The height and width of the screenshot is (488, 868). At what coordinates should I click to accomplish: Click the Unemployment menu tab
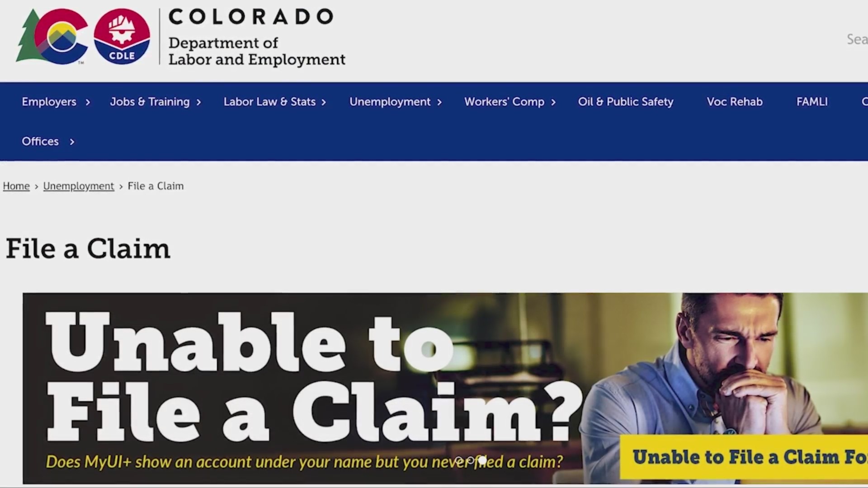[x=391, y=101]
